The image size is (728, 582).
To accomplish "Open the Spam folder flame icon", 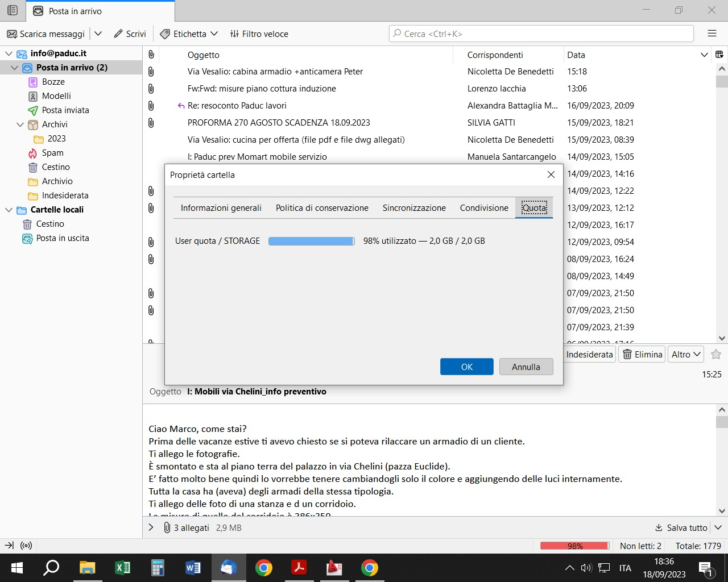I will pyautogui.click(x=33, y=153).
